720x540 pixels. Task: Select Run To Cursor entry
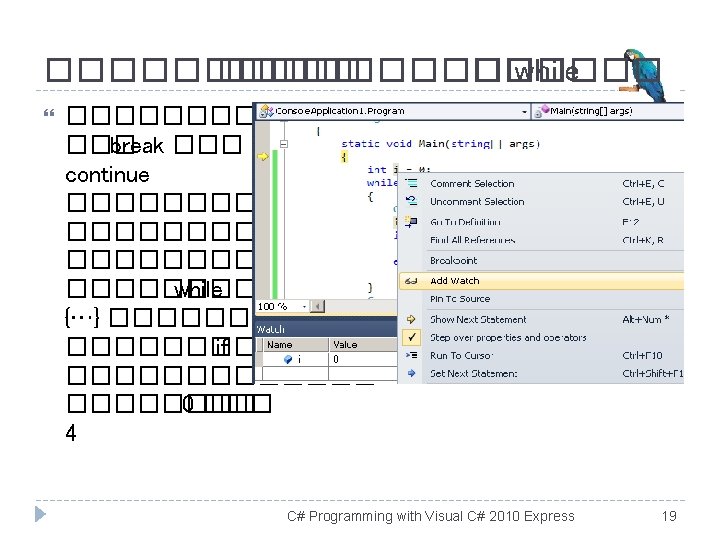click(542, 355)
